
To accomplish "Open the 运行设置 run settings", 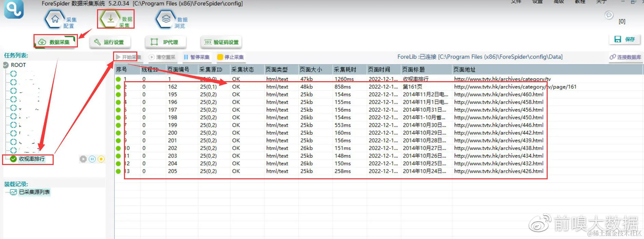I will 110,42.
